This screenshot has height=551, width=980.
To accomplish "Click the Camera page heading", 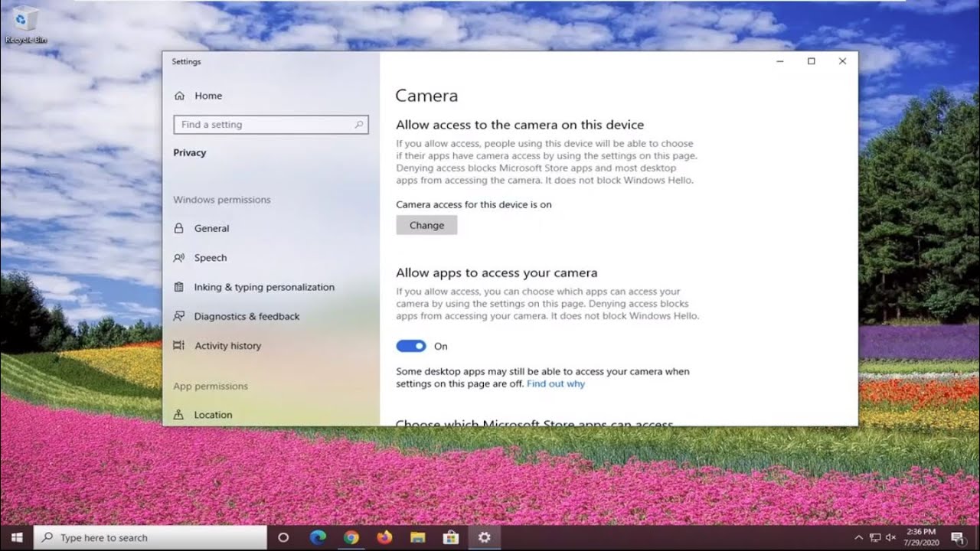I will (x=426, y=96).
